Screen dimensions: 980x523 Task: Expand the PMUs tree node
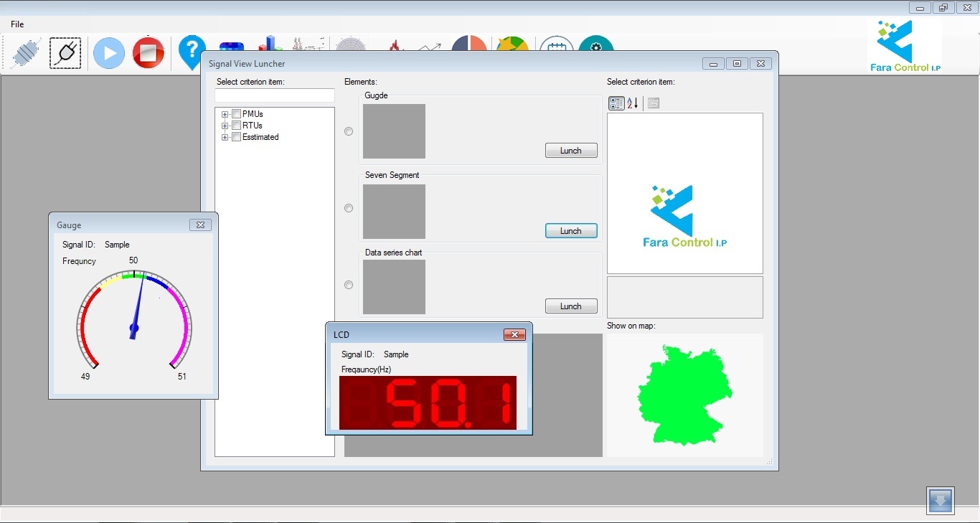pos(225,114)
